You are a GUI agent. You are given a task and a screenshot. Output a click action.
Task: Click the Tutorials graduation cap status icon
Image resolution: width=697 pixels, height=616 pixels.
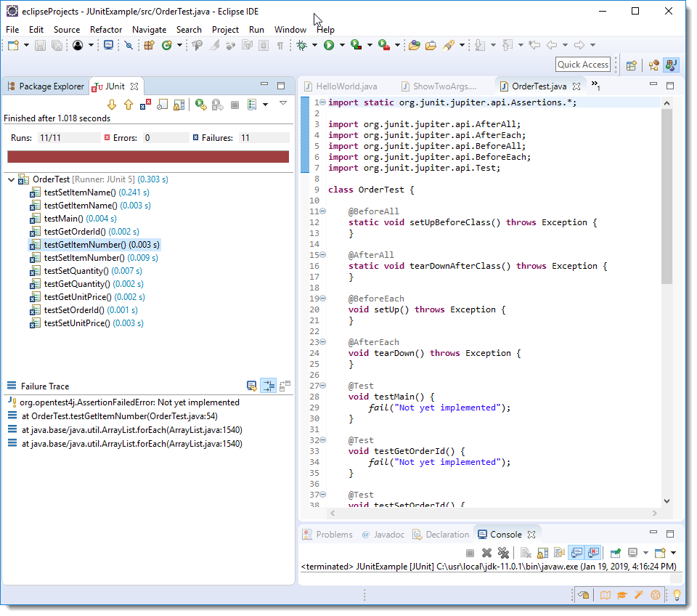coord(622,595)
